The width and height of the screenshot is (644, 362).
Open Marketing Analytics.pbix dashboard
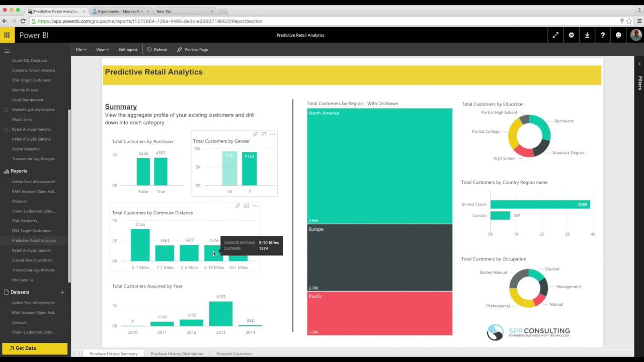[x=33, y=110]
